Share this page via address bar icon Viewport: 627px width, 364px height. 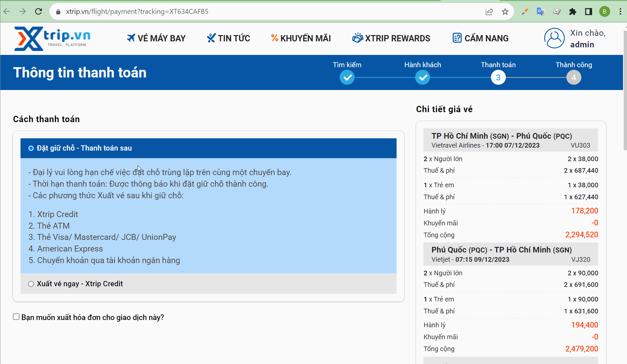point(489,12)
